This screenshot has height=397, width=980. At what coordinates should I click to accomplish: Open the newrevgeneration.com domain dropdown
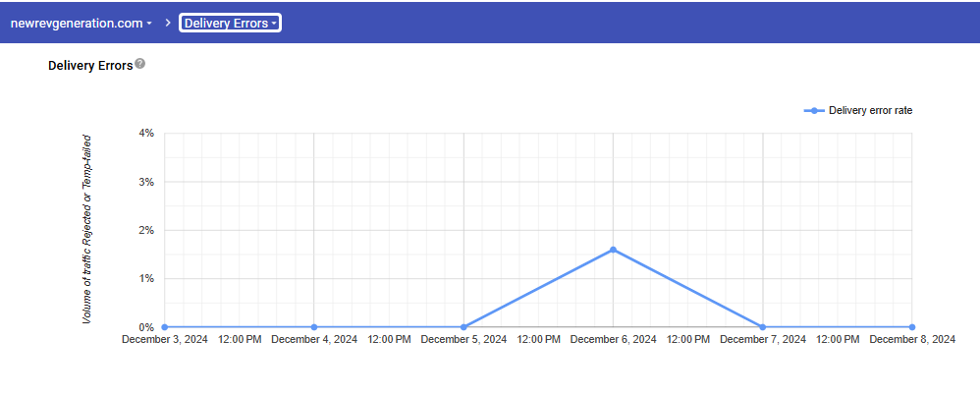(81, 23)
